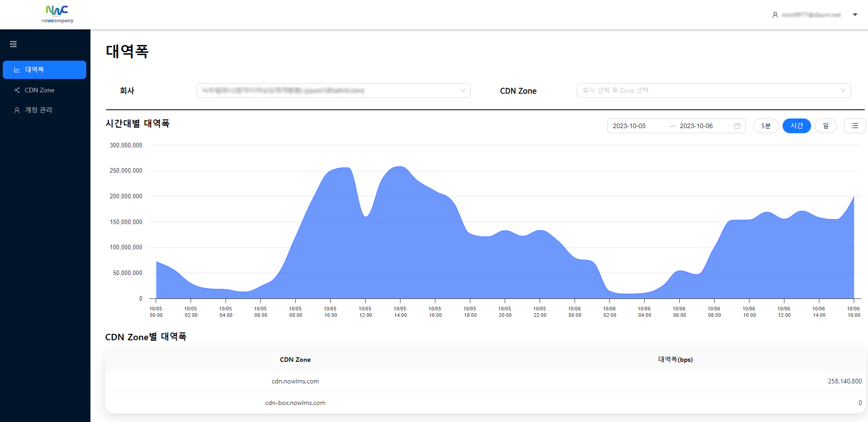
Task: Open the account dropdown arrow at top right
Action: pyautogui.click(x=855, y=15)
